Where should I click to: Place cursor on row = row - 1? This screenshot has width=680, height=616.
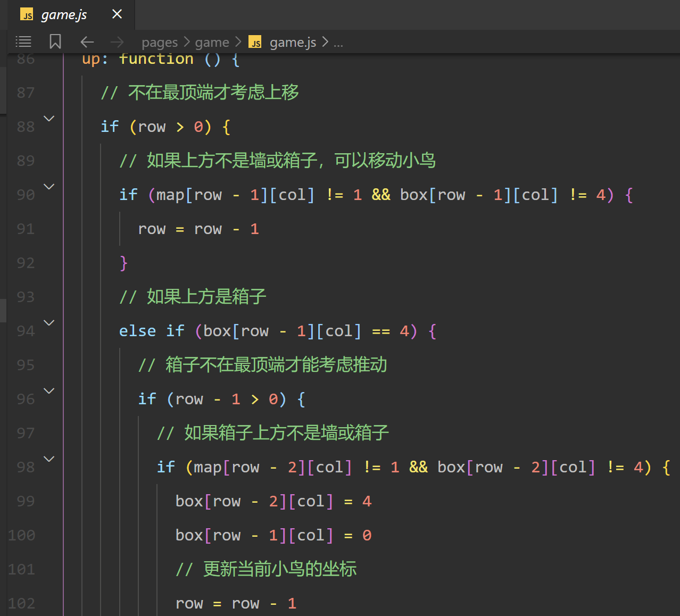tap(198, 229)
